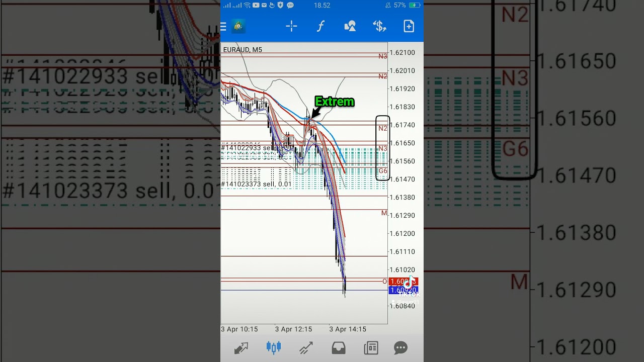644x362 pixels.
Task: Select the Chart candlestick tab
Action: point(274,347)
